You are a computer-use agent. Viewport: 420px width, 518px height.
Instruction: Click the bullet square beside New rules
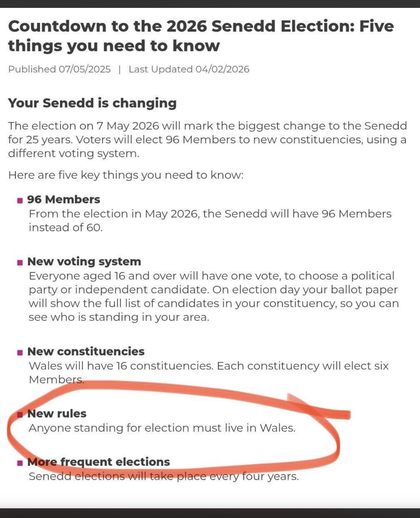pyautogui.click(x=20, y=415)
